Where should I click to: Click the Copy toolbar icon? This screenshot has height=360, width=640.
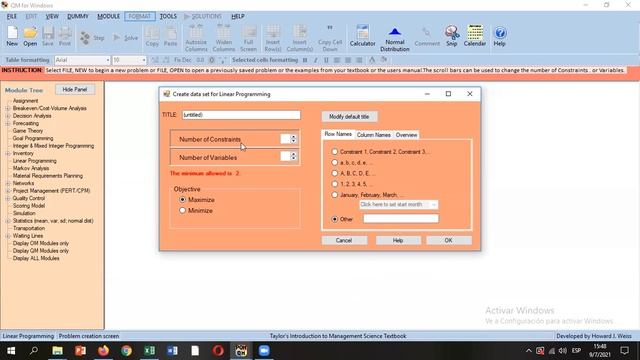point(152,36)
